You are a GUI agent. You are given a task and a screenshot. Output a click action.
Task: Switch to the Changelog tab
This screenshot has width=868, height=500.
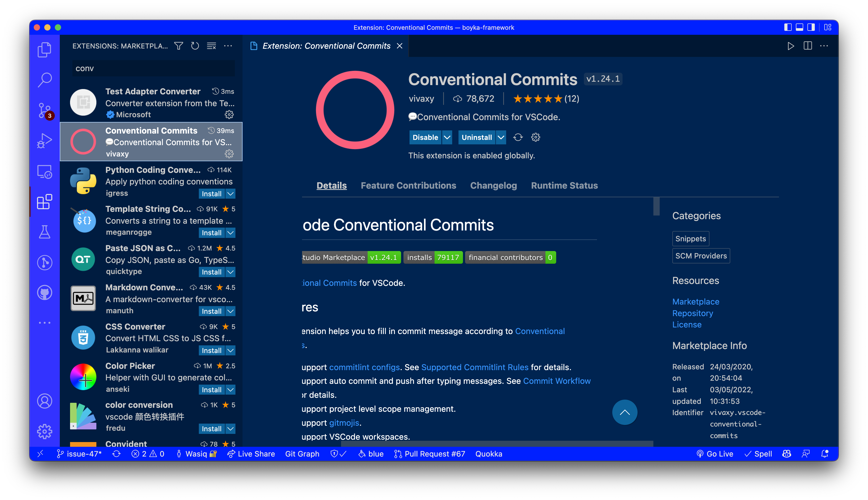point(493,185)
